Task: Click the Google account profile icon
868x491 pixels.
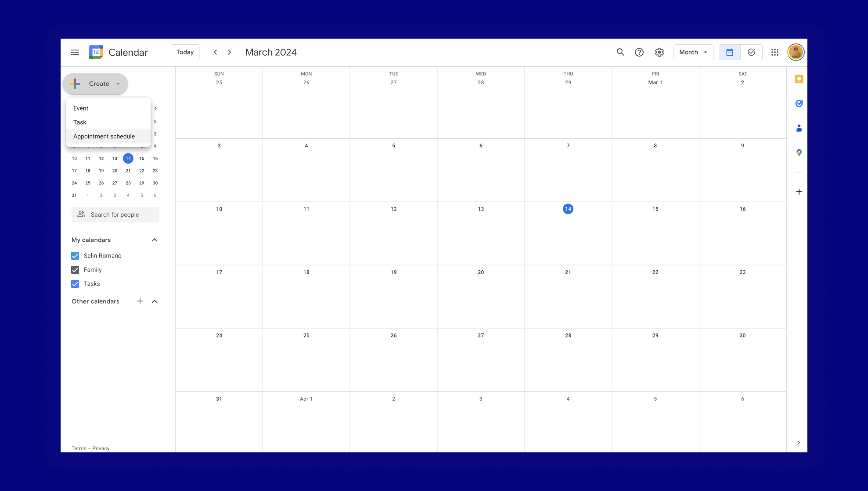Action: (796, 52)
